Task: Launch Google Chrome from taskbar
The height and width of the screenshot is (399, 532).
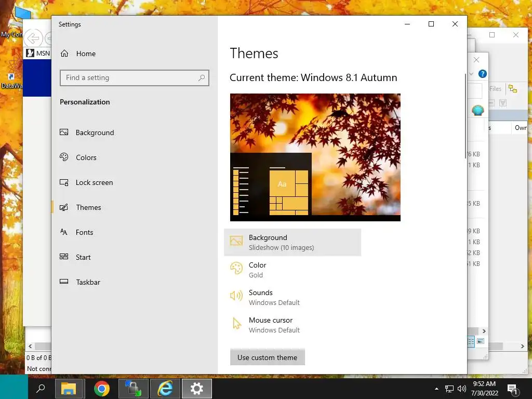Action: [x=101, y=388]
